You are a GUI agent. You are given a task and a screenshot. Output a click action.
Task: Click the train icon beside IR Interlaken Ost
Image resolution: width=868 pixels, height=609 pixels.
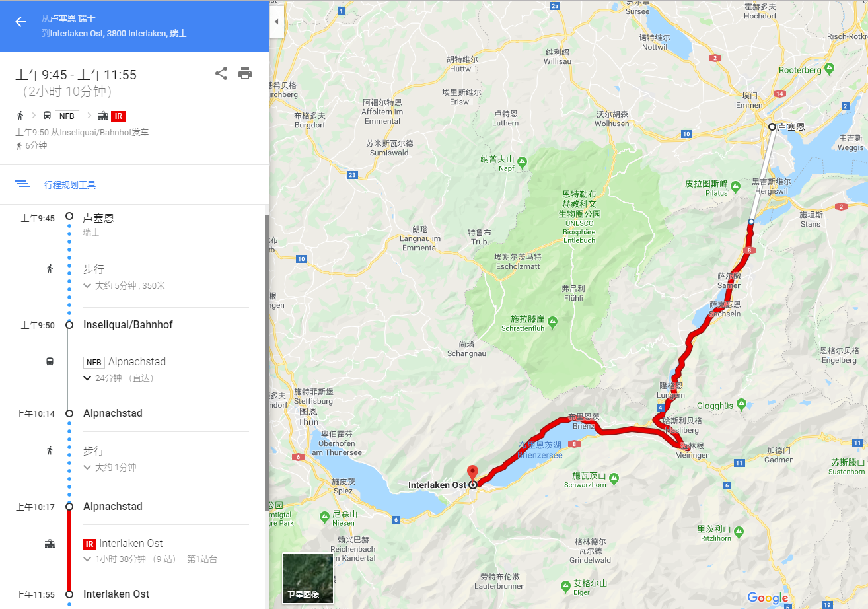point(50,544)
